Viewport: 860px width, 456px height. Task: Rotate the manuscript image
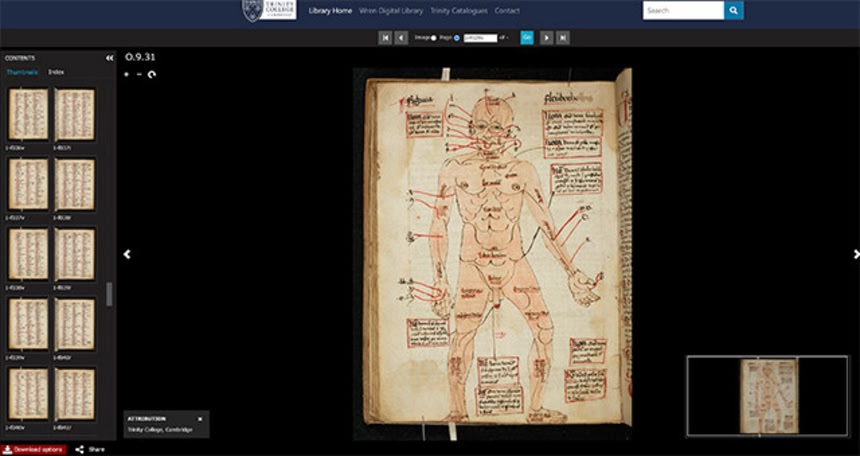point(152,74)
